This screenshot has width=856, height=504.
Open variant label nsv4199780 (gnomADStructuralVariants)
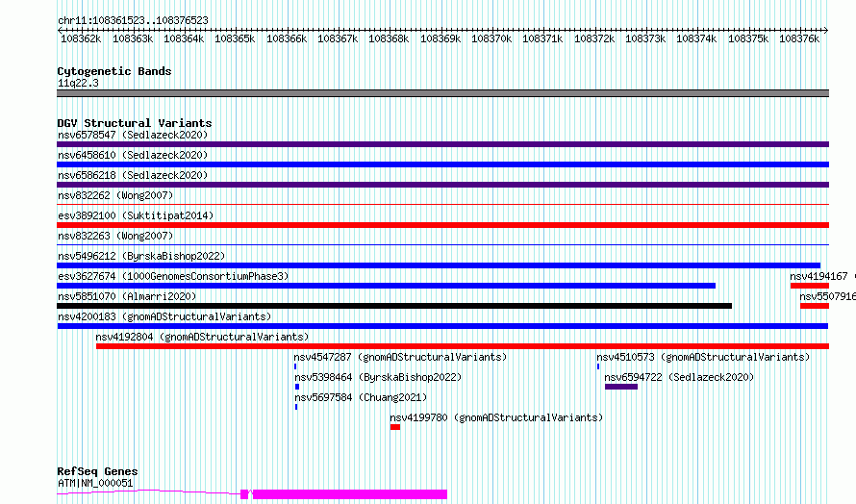coord(496,417)
